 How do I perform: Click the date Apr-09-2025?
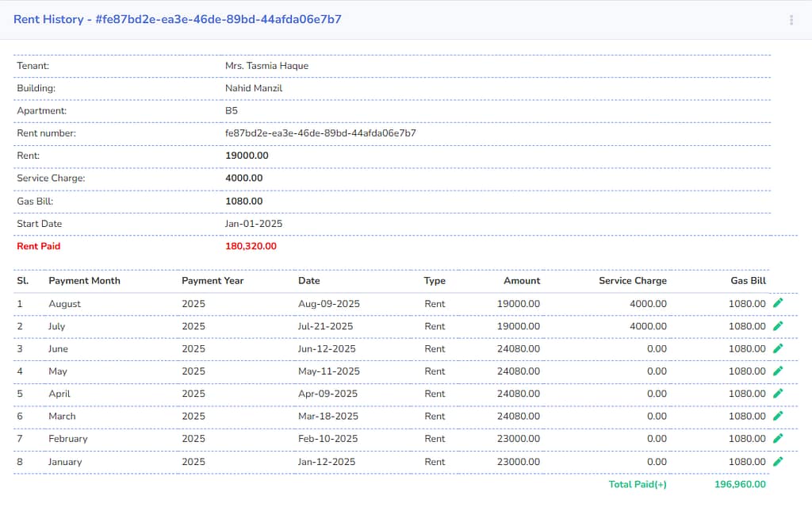pos(327,394)
